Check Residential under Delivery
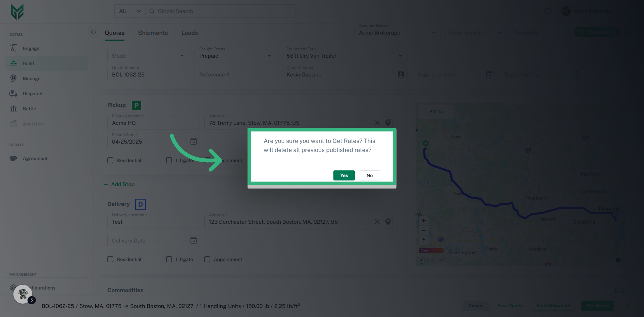The image size is (644, 317). 110,259
